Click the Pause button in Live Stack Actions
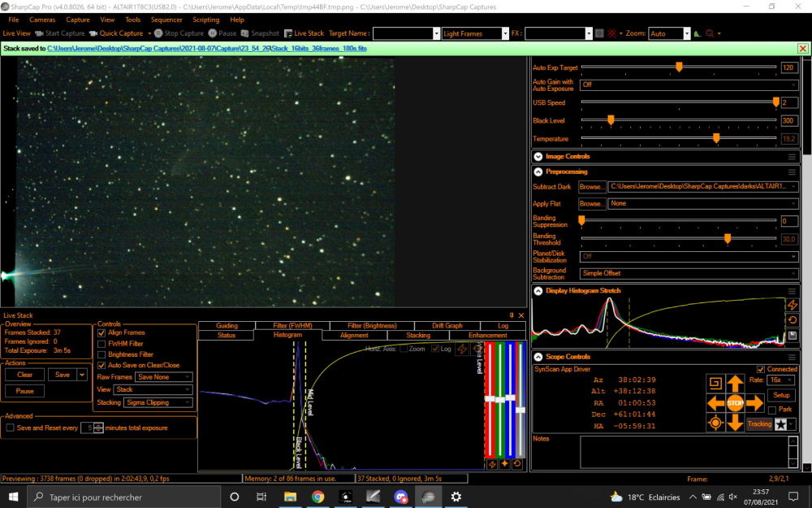Screen dimensions: 812x508 pyautogui.click(x=24, y=391)
